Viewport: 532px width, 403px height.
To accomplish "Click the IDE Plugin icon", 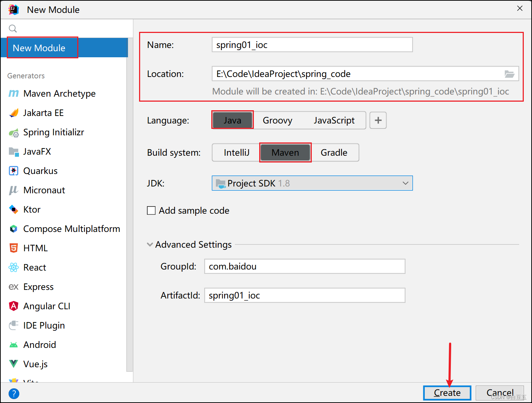I will [x=14, y=325].
